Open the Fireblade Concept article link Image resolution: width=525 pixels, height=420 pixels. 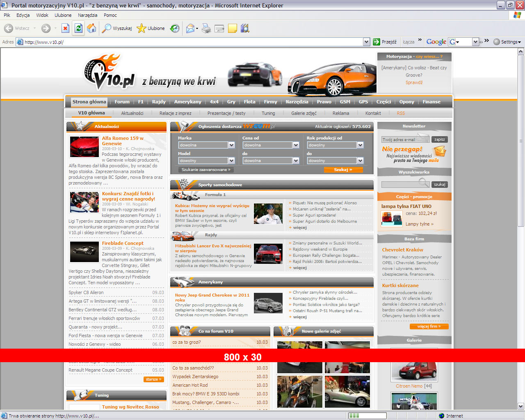point(123,243)
